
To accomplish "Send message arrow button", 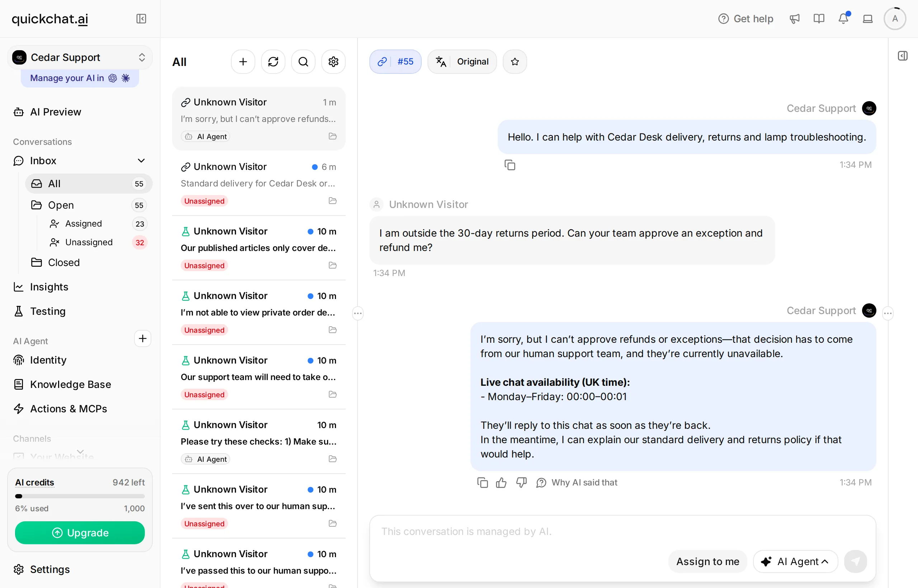I will [x=855, y=561].
